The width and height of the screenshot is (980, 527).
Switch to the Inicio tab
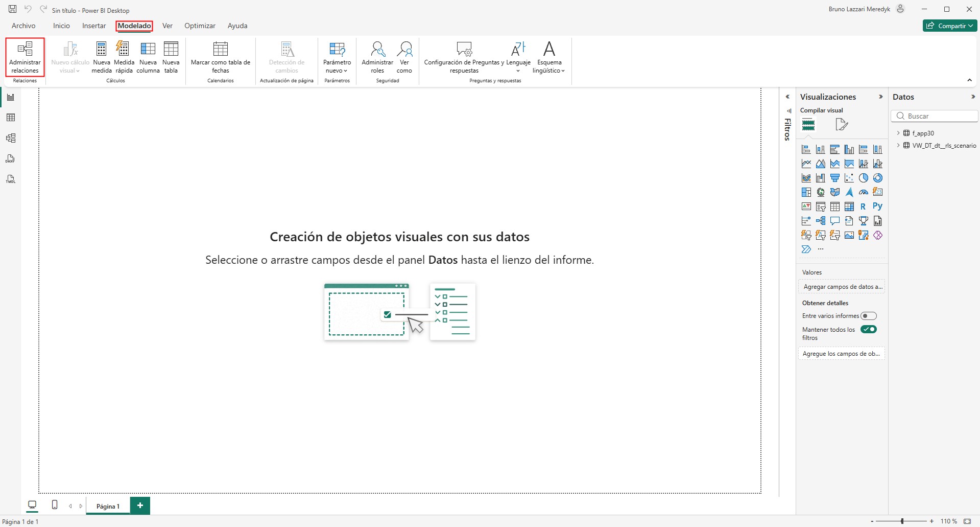61,26
